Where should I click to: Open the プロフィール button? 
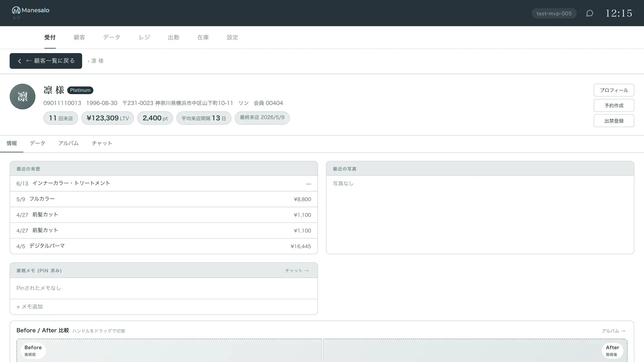click(x=614, y=90)
